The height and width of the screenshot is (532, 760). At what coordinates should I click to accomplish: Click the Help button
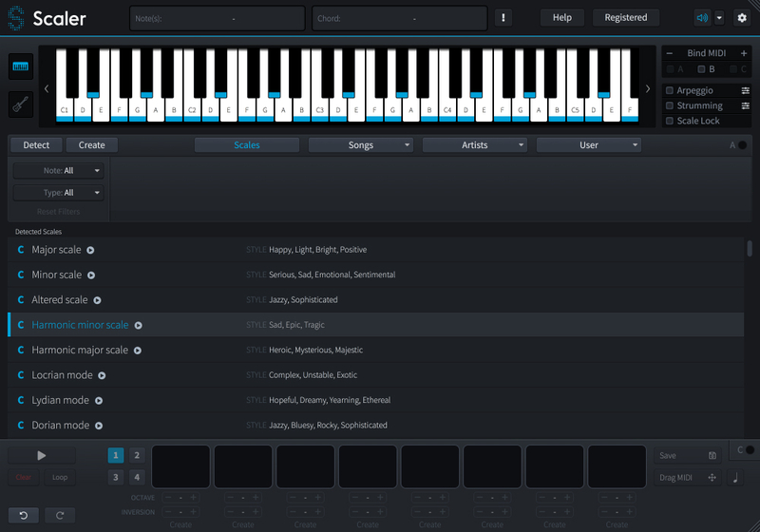(x=562, y=17)
